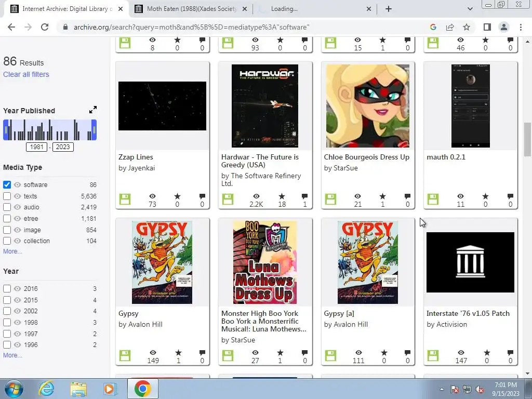Click reviews bubble on Hardwar card
The height and width of the screenshot is (399, 532).
[x=304, y=196]
